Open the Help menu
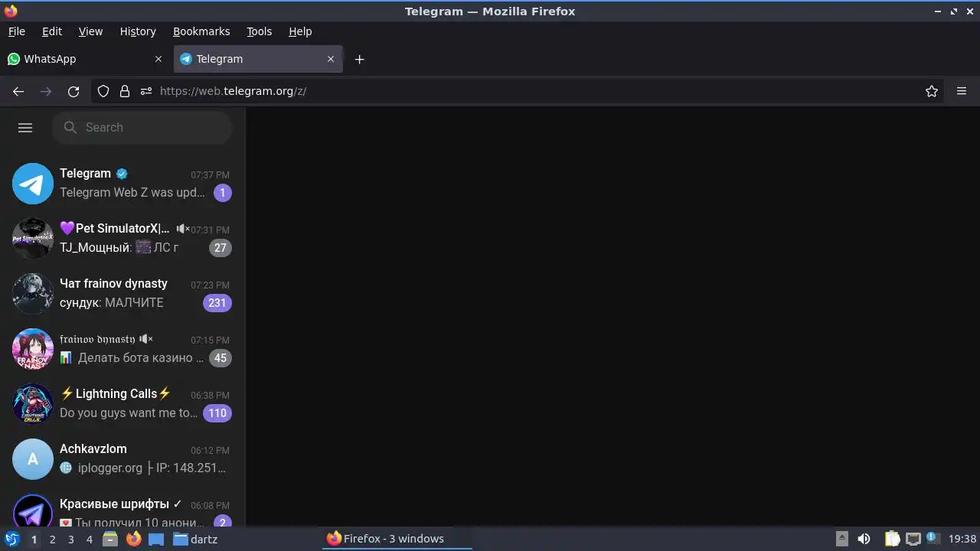 300,31
